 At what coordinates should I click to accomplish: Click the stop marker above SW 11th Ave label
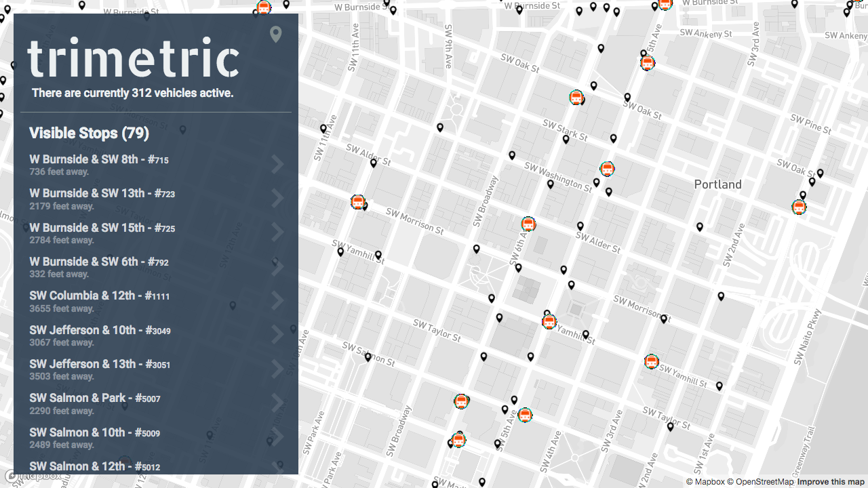click(323, 128)
